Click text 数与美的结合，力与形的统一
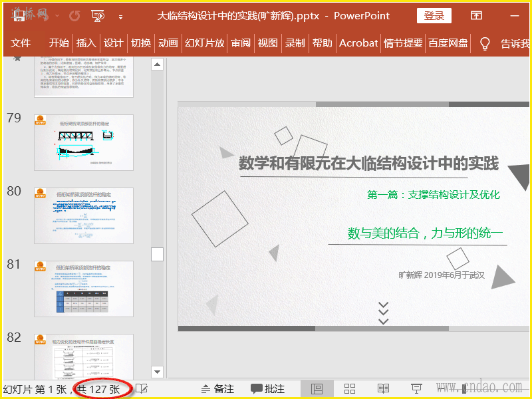The width and height of the screenshot is (532, 399). tap(425, 233)
